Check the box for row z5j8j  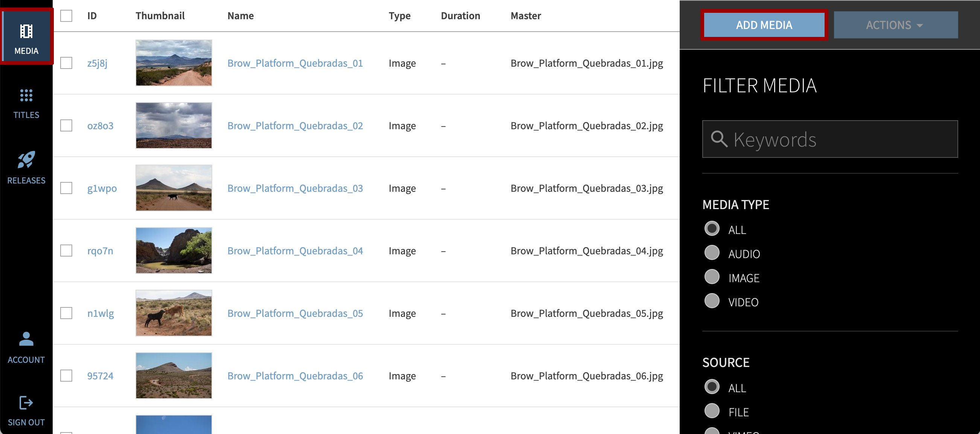click(66, 63)
